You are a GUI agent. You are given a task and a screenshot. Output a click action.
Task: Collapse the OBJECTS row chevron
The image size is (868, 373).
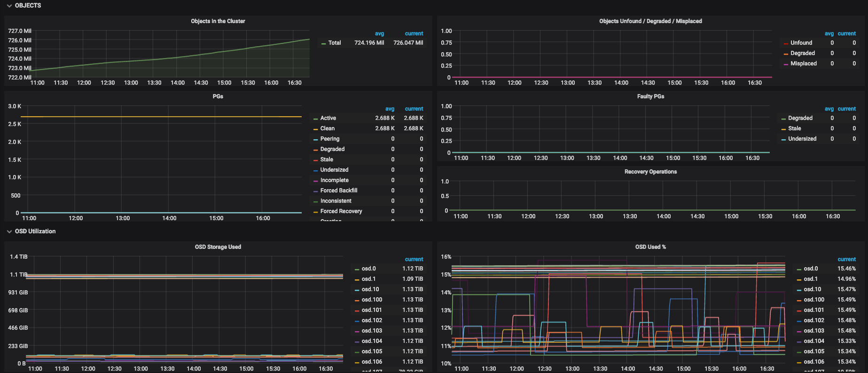(9, 6)
